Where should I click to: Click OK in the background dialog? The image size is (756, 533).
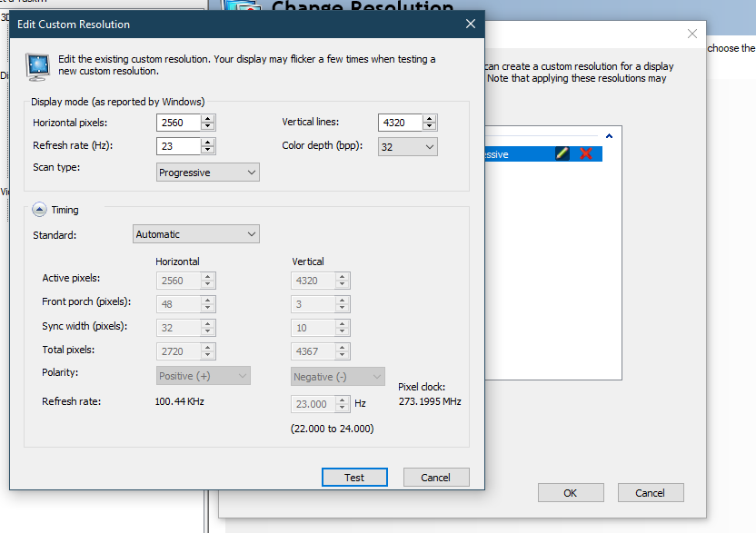tap(570, 493)
